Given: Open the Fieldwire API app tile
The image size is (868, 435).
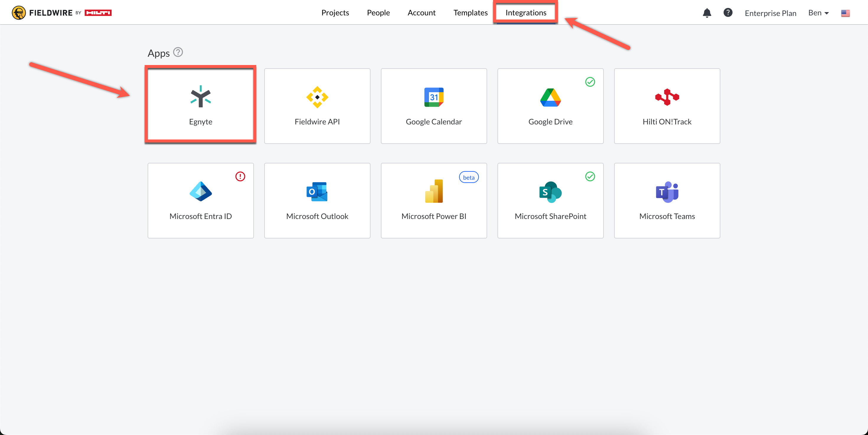Looking at the screenshot, I should point(317,106).
